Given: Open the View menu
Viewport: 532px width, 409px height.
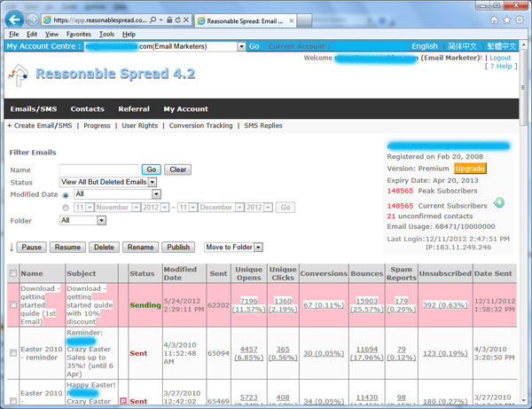Looking at the screenshot, I should point(51,35).
